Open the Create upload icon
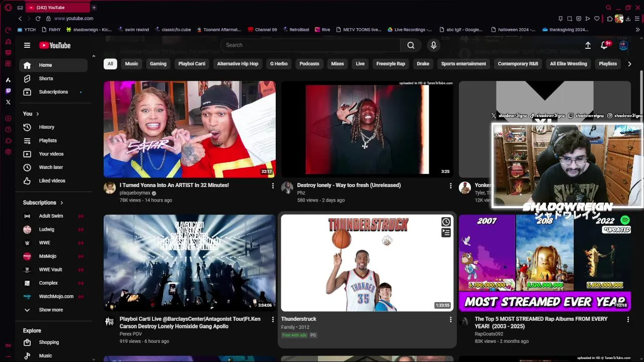 click(588, 45)
